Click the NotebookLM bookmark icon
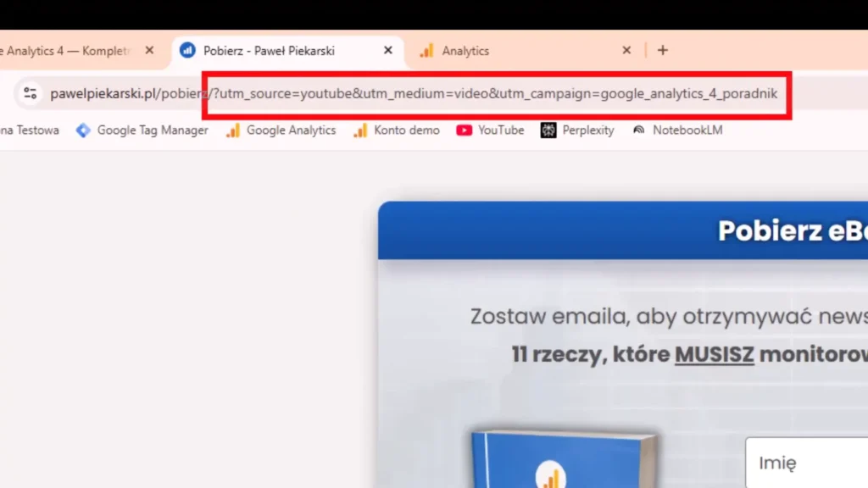The height and width of the screenshot is (488, 868). pos(639,130)
